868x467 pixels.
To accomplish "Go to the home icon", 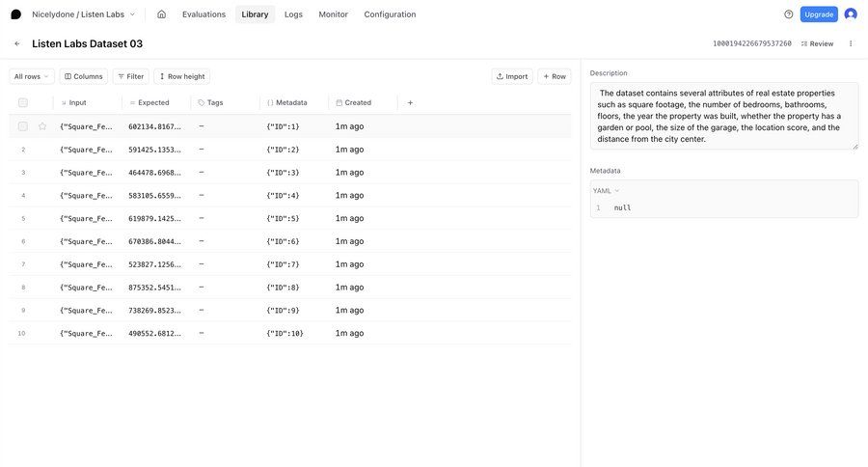I will point(162,14).
